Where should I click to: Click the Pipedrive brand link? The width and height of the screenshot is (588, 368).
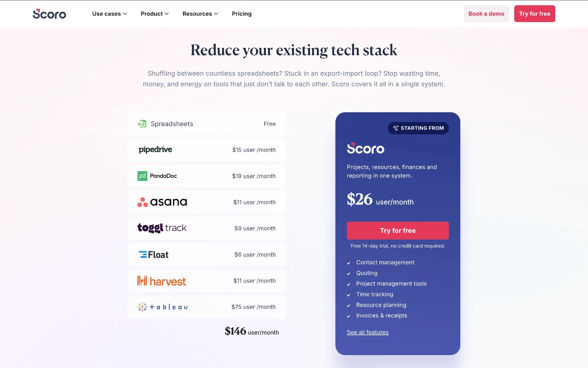point(155,150)
